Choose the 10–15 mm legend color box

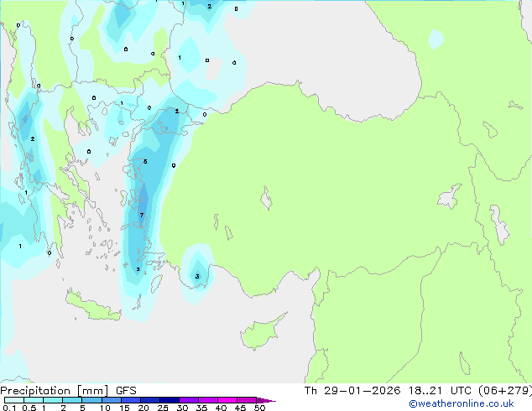(111, 400)
